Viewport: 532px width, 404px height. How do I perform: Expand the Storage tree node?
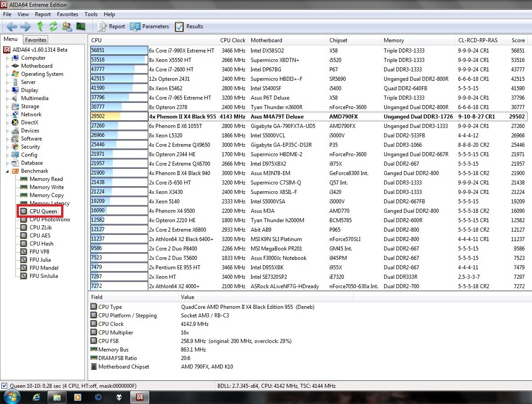point(8,107)
